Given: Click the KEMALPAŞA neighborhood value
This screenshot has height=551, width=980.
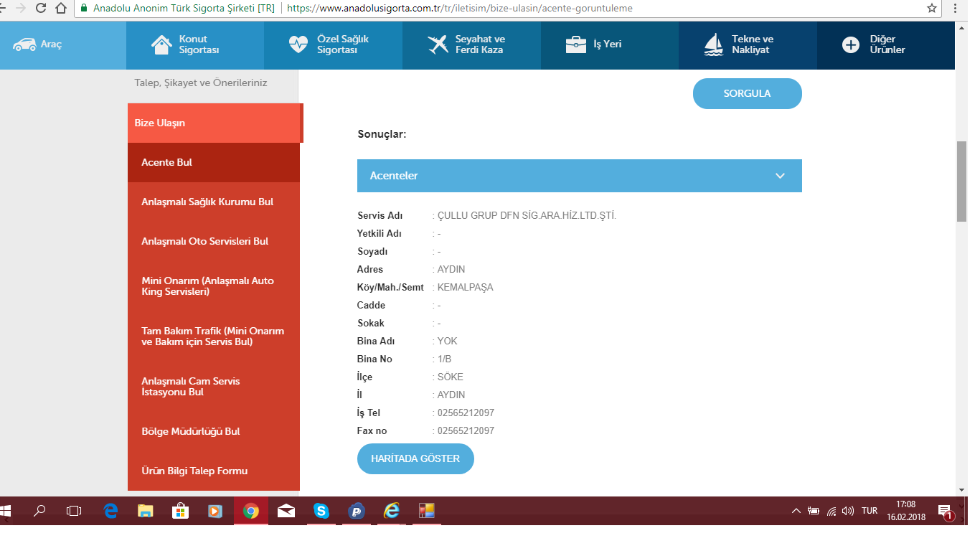Looking at the screenshot, I should [x=465, y=287].
